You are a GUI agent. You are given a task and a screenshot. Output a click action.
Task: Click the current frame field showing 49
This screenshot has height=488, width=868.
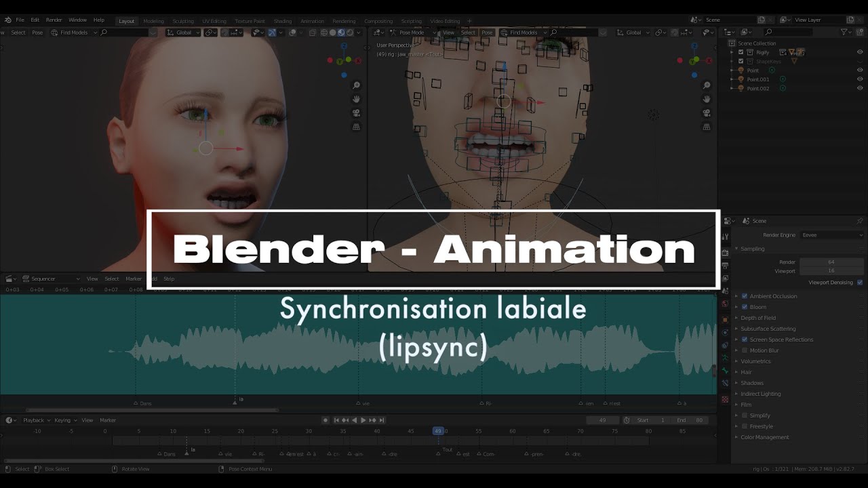[602, 420]
